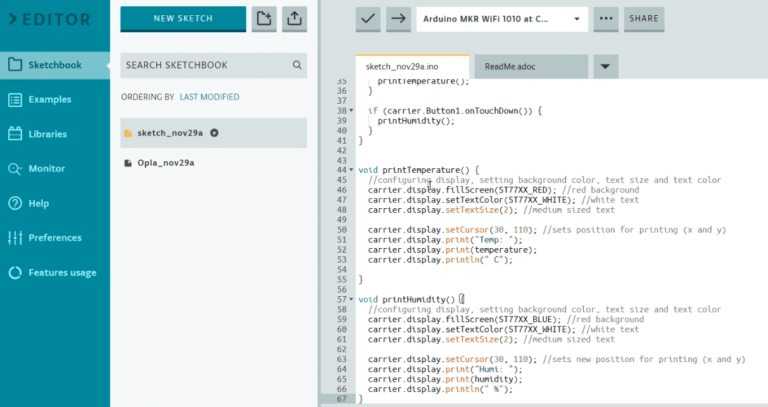768x407 pixels.
Task: Open the Libraries section
Action: click(x=48, y=134)
